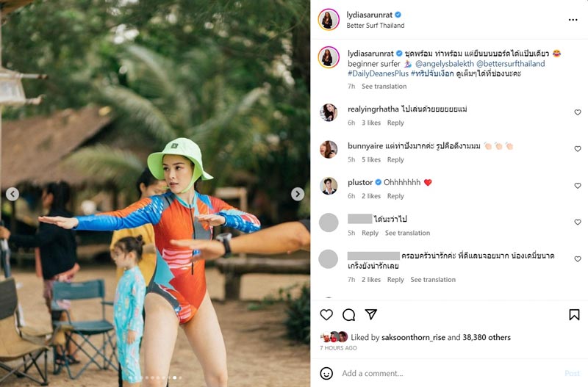Open the three-dots more options menu
The width and height of the screenshot is (588, 387).
(573, 20)
